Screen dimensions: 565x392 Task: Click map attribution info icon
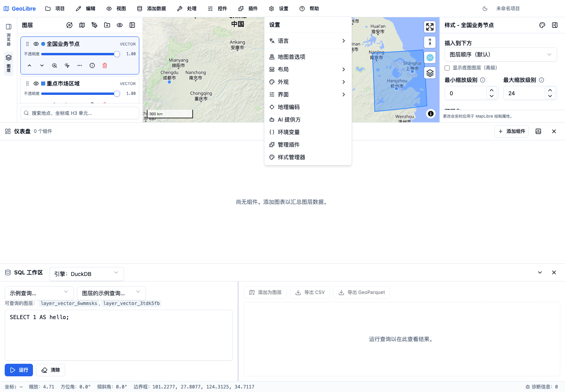431,114
